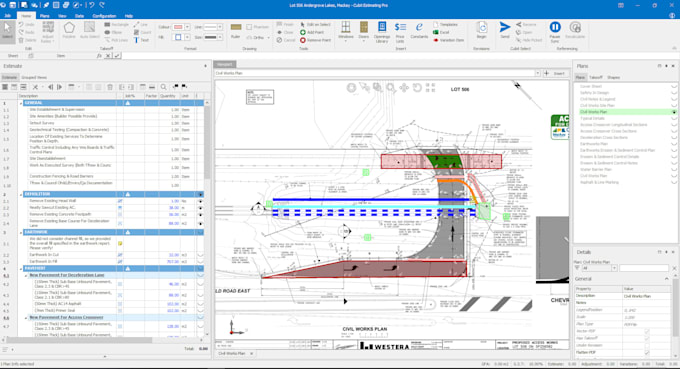Pick the Auto Select takeoff tool
The image size is (680, 369).
(90, 31)
